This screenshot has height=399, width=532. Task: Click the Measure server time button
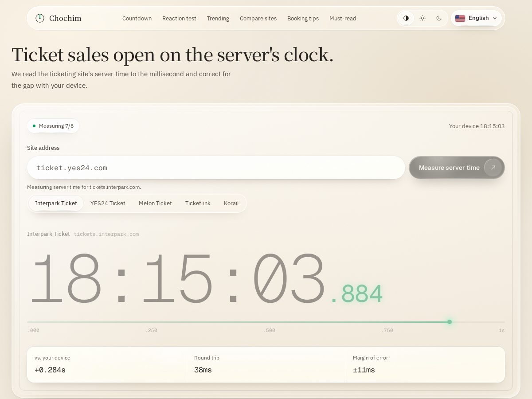pos(457,168)
